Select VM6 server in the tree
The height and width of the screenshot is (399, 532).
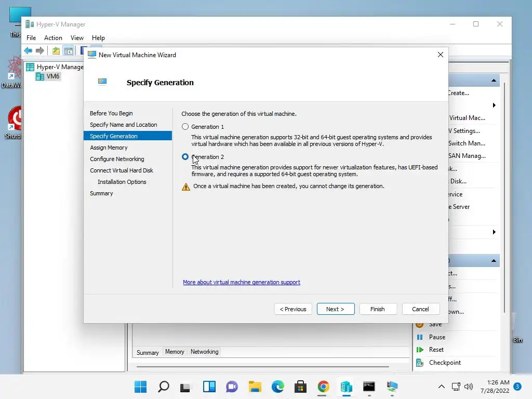click(x=48, y=76)
